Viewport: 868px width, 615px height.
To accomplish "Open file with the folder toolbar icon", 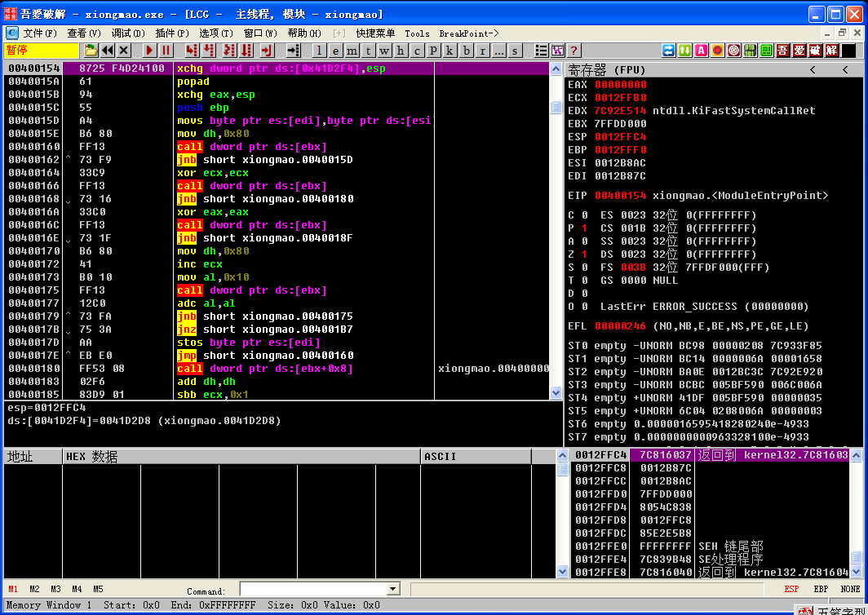I will click(x=91, y=51).
